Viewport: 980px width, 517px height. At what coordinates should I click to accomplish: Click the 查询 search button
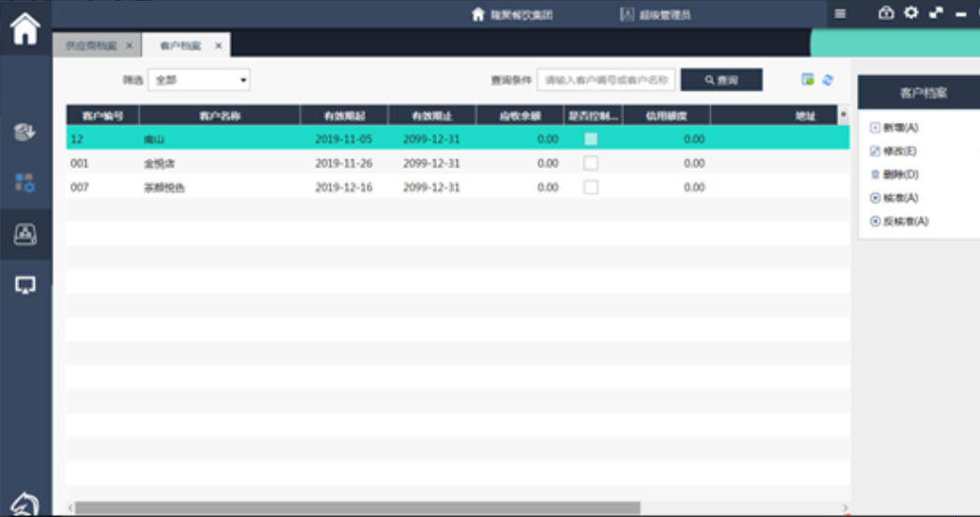point(721,81)
